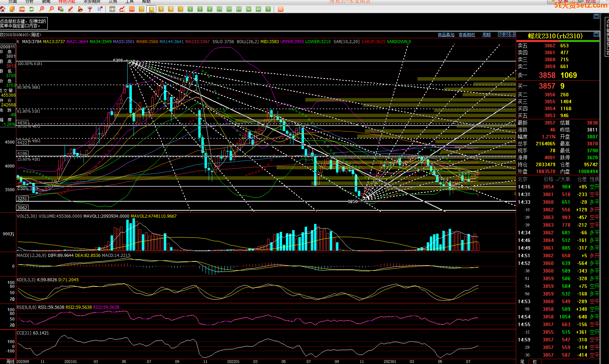Click the 周期 link
Viewport: 609px width, 364px height.
487,35
